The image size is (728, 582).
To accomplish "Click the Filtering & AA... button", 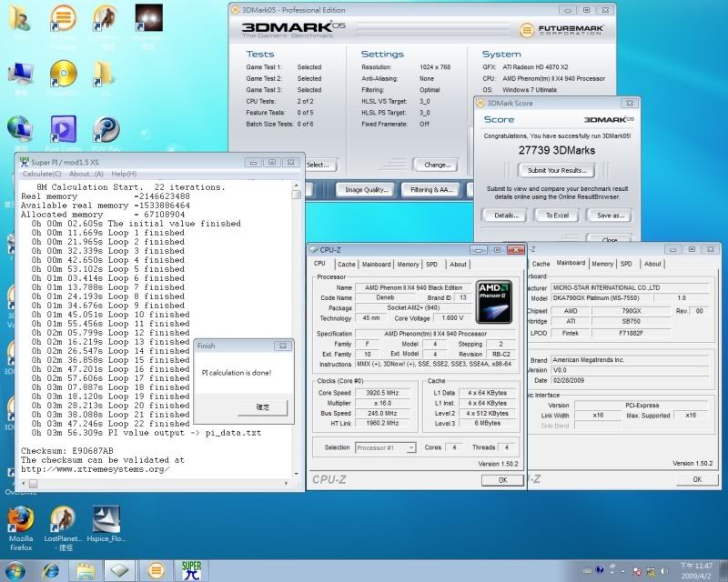I will click(431, 190).
